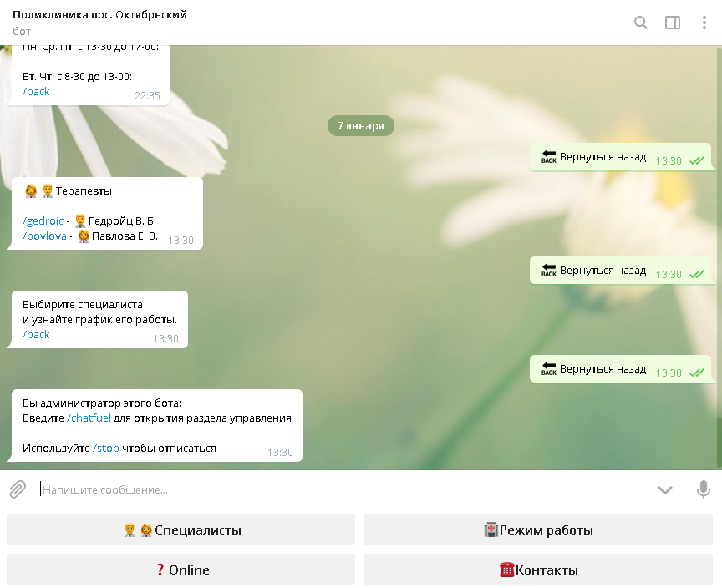Click the red question mark on Online

160,570
